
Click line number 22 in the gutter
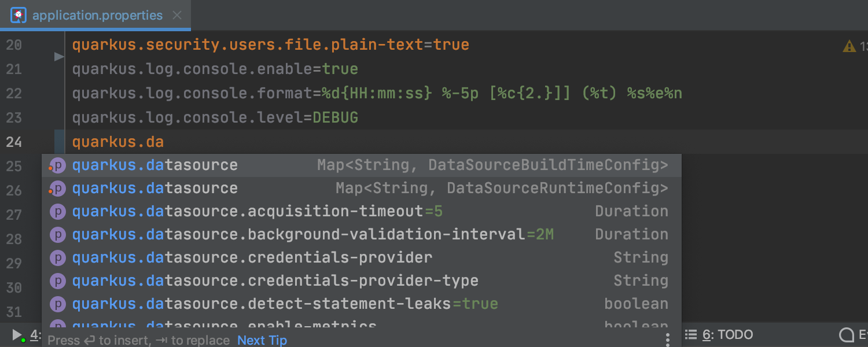click(x=14, y=94)
